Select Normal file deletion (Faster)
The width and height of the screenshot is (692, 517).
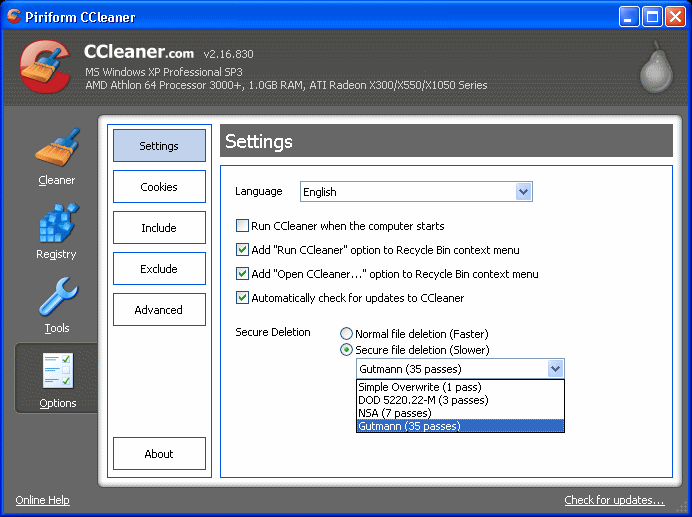click(346, 334)
